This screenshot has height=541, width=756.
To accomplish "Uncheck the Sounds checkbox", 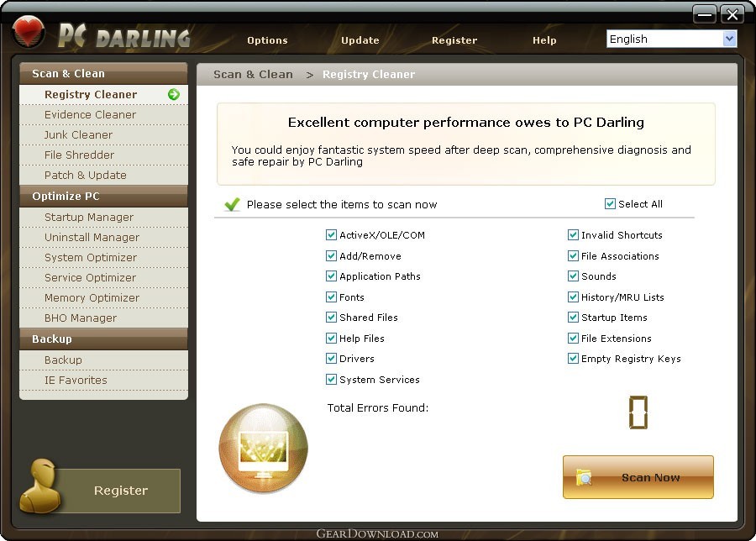I will (573, 276).
